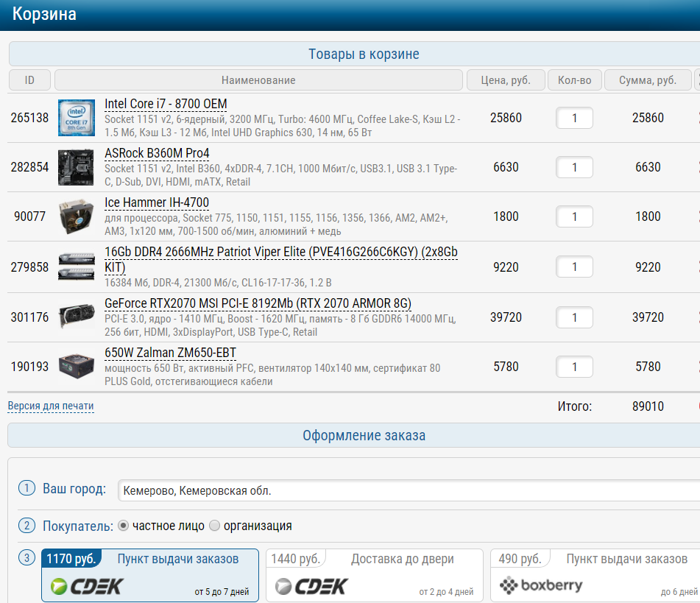Click the Zalman power supply thumbnail
Screen dimensions: 700x603
click(x=77, y=366)
